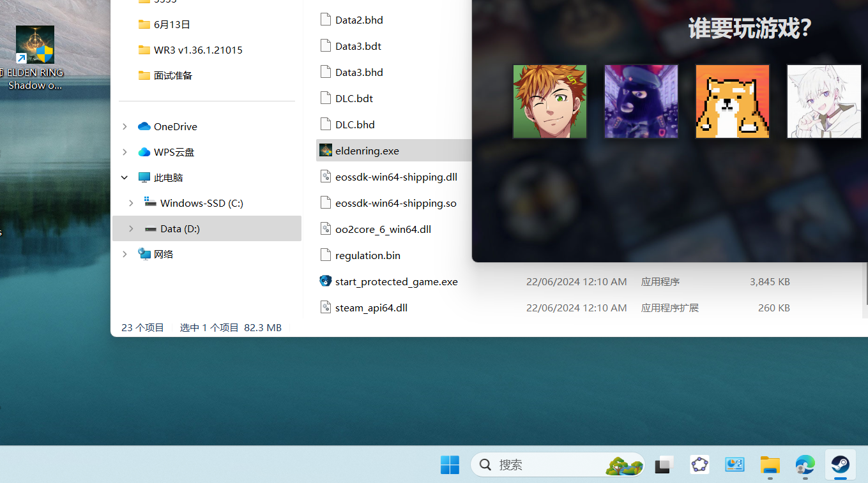Open File Explorer from the taskbar
Viewport: 868px width, 483px height.
coord(770,464)
